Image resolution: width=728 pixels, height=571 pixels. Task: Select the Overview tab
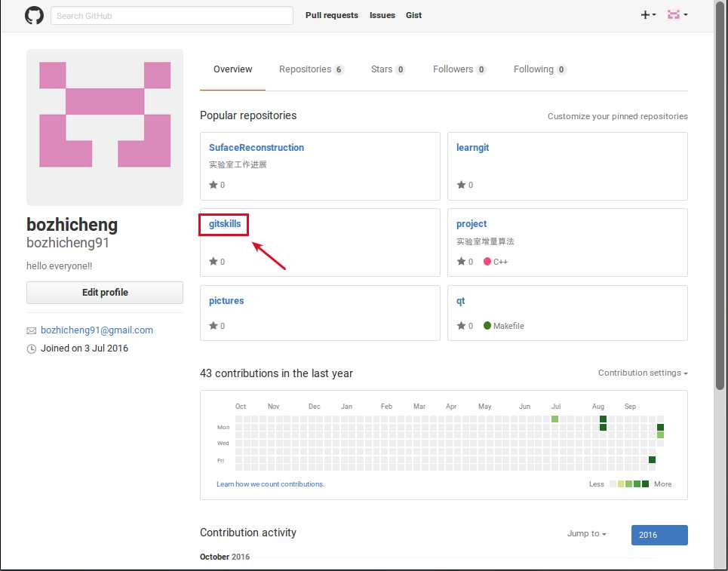click(x=232, y=69)
